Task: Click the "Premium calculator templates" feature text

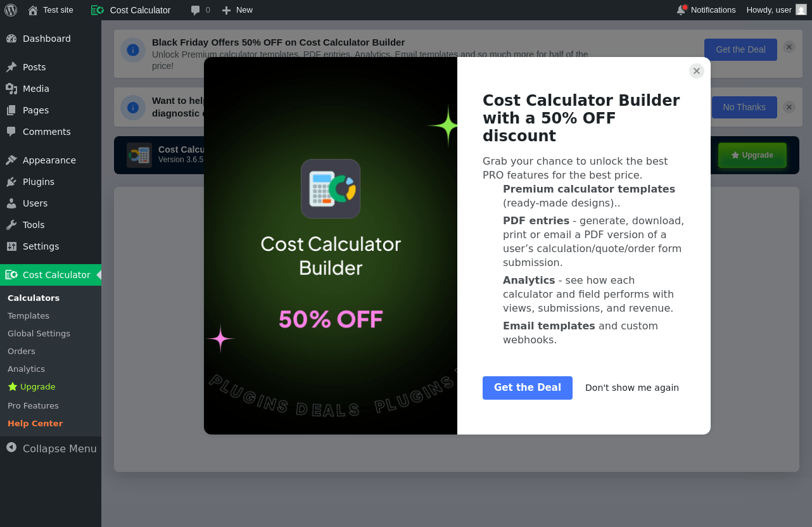Action: [589, 189]
